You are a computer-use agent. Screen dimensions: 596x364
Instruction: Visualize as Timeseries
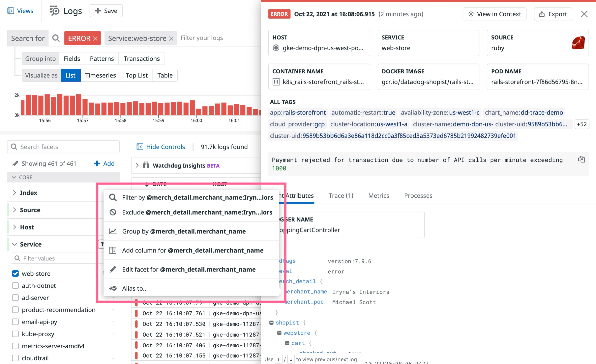click(100, 75)
